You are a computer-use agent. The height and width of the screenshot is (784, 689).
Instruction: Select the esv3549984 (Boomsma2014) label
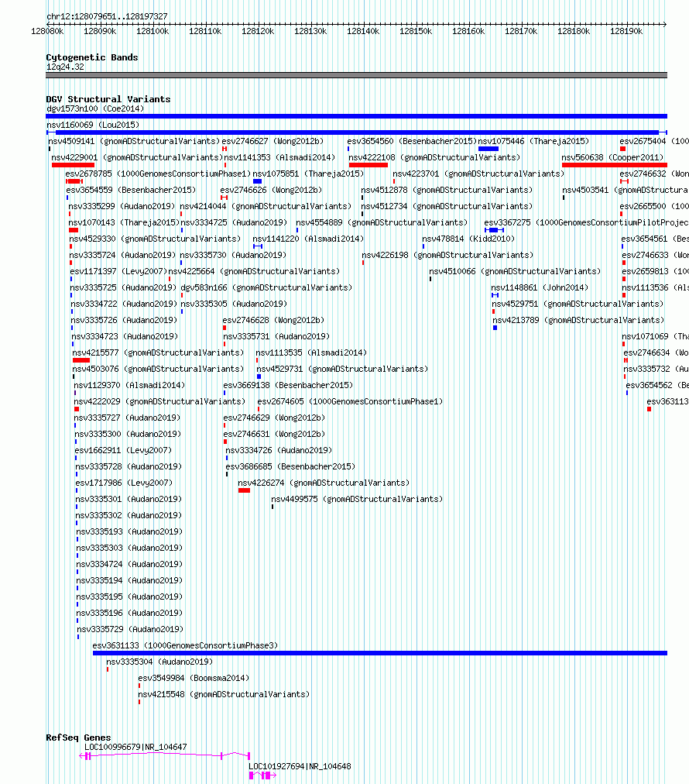coord(194,678)
